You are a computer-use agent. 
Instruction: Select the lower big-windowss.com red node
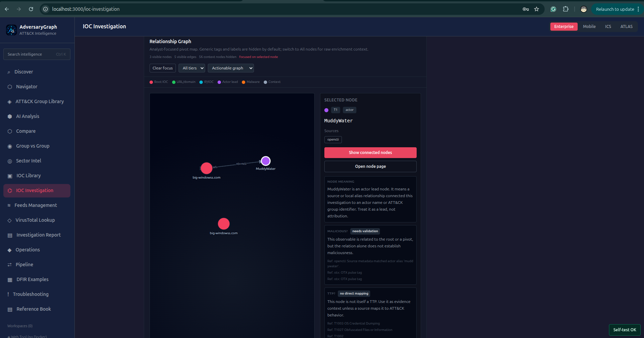[x=224, y=224]
